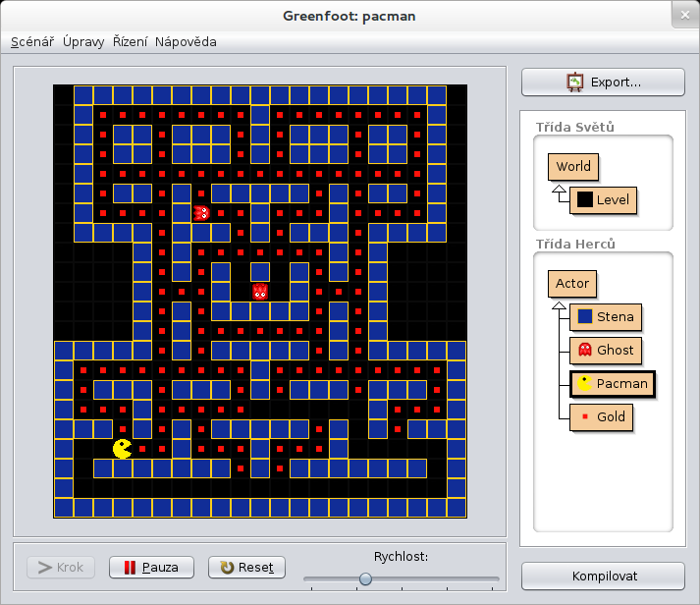Click the Export easel icon
Viewport: 700px width, 605px height.
575,82
